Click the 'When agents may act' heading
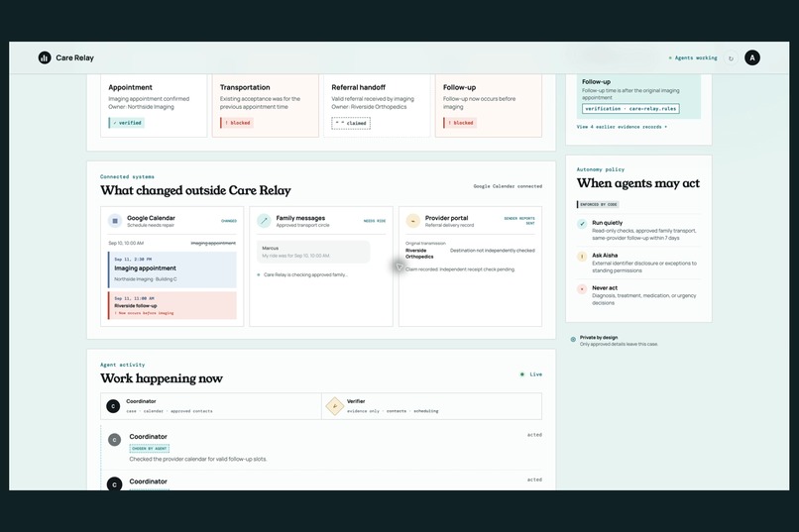The image size is (799, 532). tap(638, 183)
